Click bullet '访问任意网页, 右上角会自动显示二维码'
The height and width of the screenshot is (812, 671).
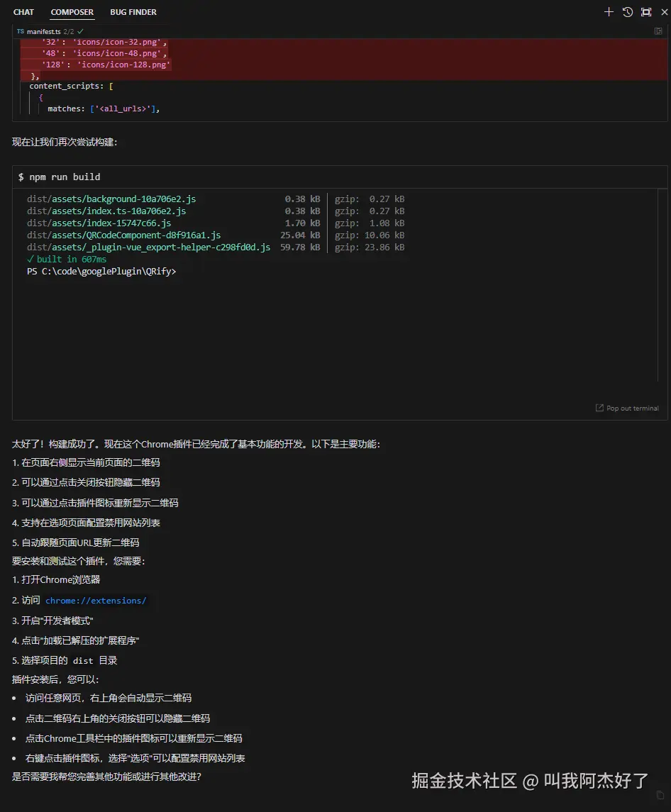109,698
